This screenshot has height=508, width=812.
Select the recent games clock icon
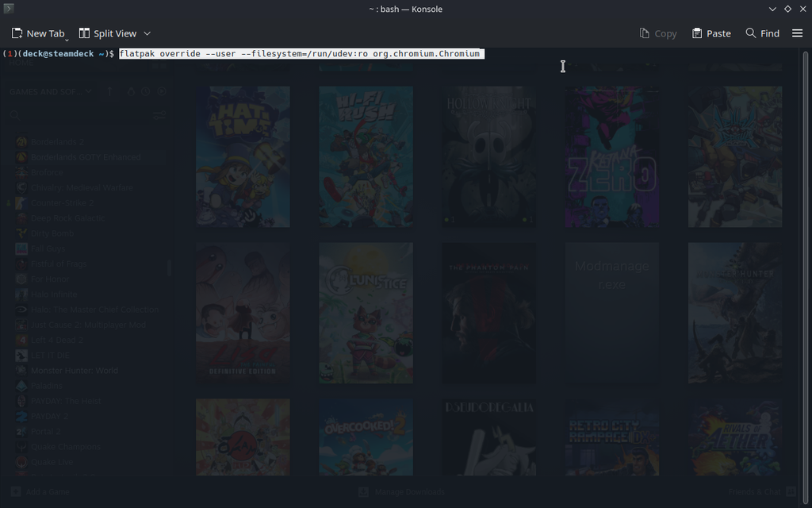pos(145,92)
